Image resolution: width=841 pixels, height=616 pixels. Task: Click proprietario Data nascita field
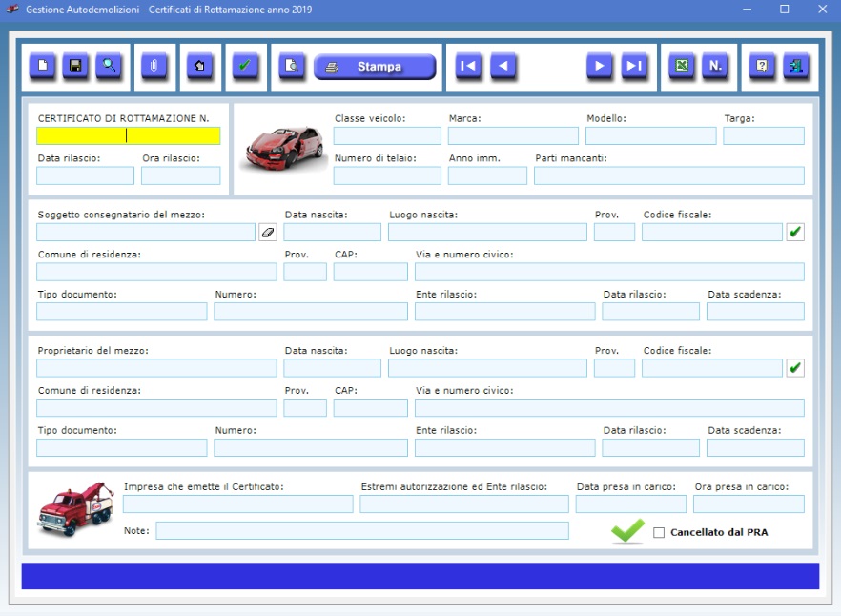point(333,367)
